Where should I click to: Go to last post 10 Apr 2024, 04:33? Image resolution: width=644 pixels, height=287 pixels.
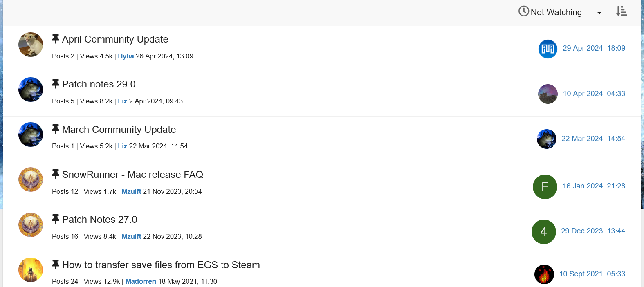[x=594, y=94]
